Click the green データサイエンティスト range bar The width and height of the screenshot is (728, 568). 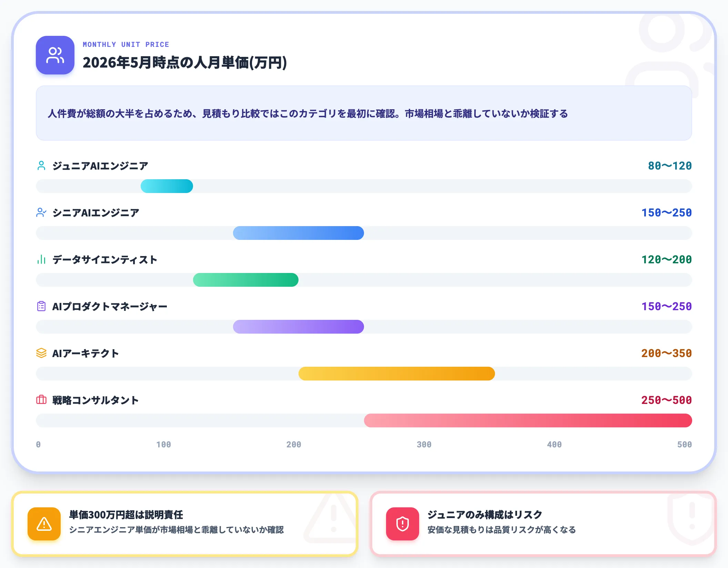(246, 280)
